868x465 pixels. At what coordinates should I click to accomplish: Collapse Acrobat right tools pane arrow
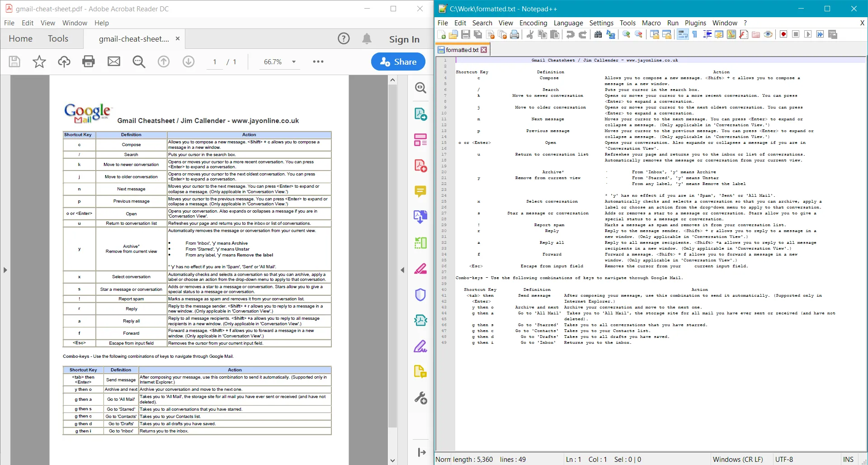tap(402, 270)
